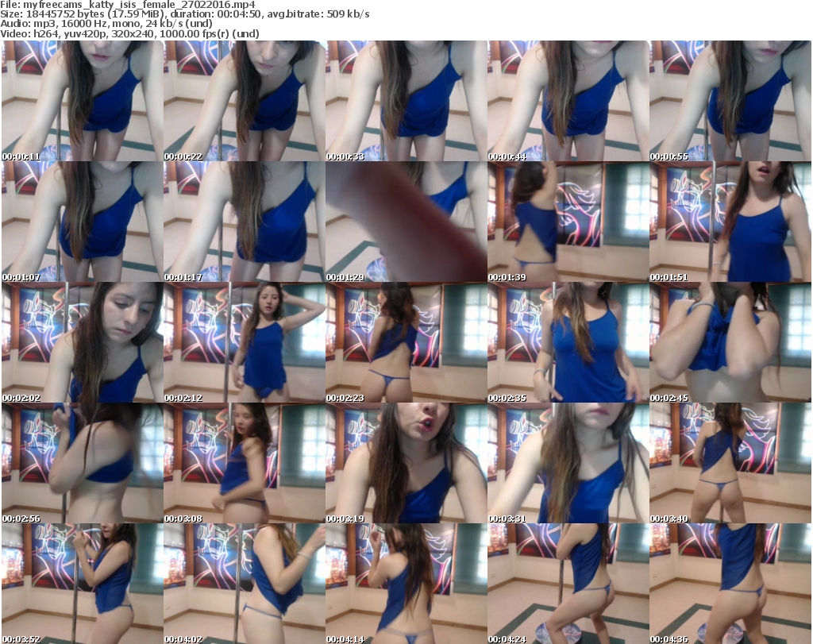Screen dimensions: 813x644
Task: Pick the thumbnail labeled 00:02:35
Action: click(568, 342)
